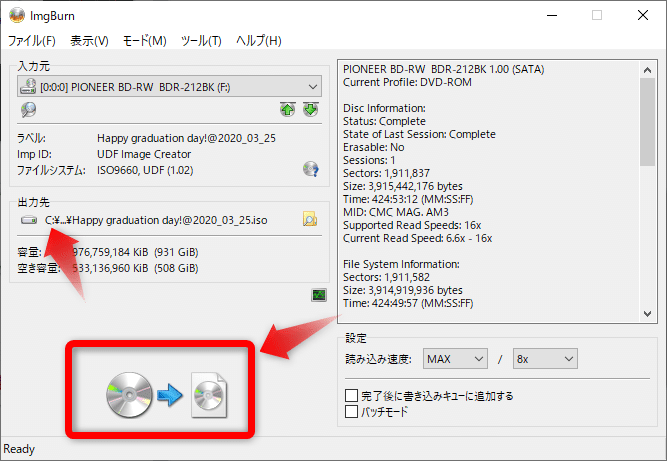667x461 pixels.
Task: Click the output path Happy graduation day .iso text
Action: tap(156, 220)
